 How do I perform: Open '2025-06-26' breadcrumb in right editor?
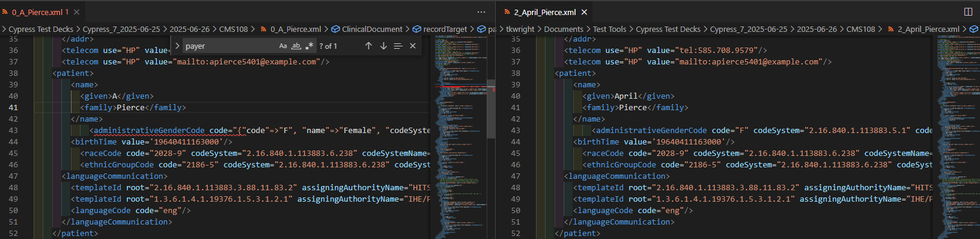click(x=817, y=29)
